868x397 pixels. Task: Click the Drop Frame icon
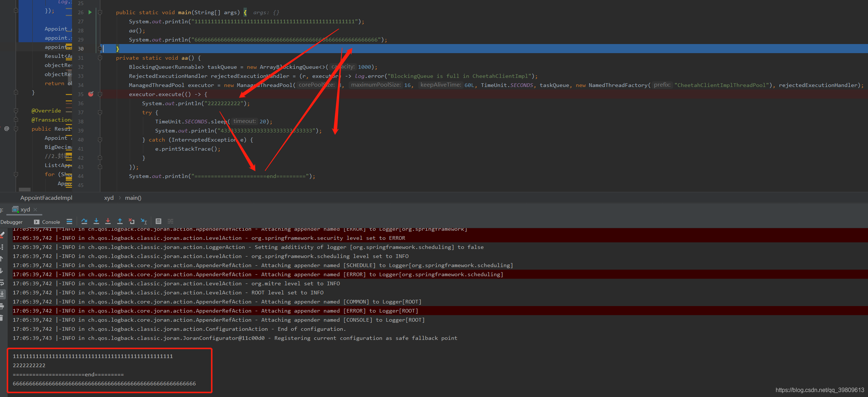132,221
